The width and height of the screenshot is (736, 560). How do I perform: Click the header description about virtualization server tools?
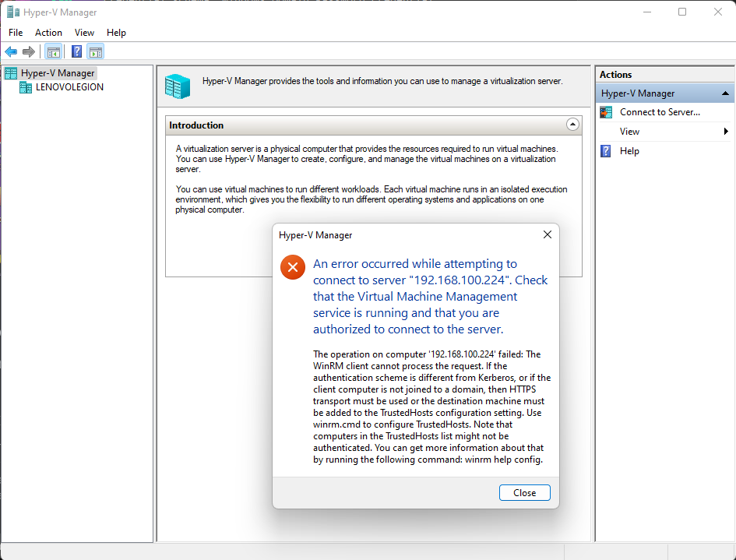[x=382, y=81]
